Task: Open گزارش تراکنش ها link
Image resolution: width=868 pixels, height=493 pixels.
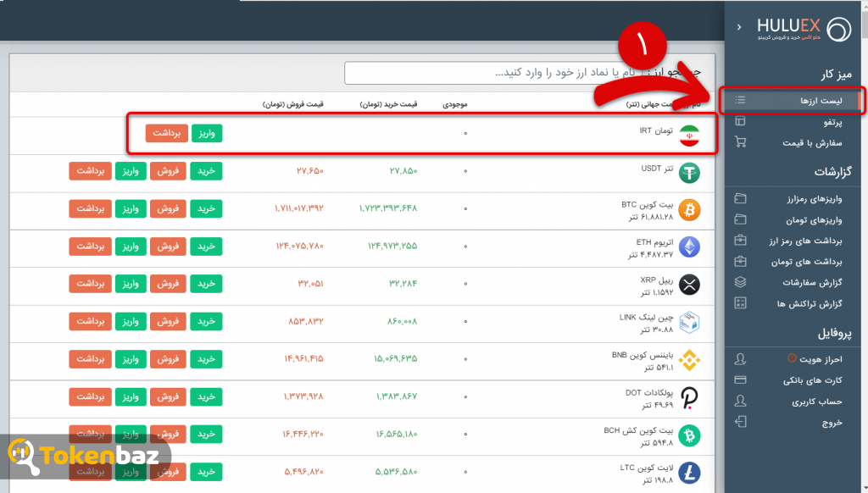Action: (810, 303)
